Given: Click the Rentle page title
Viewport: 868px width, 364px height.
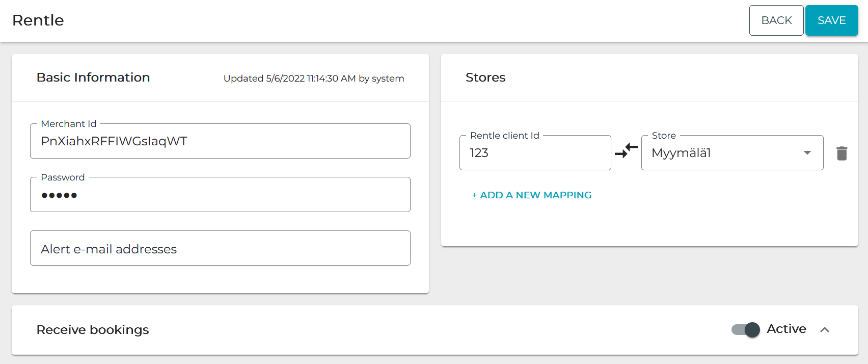Looking at the screenshot, I should [x=38, y=20].
